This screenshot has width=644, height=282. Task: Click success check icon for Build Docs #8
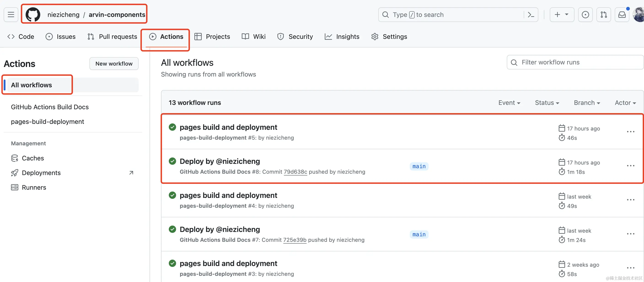172,161
